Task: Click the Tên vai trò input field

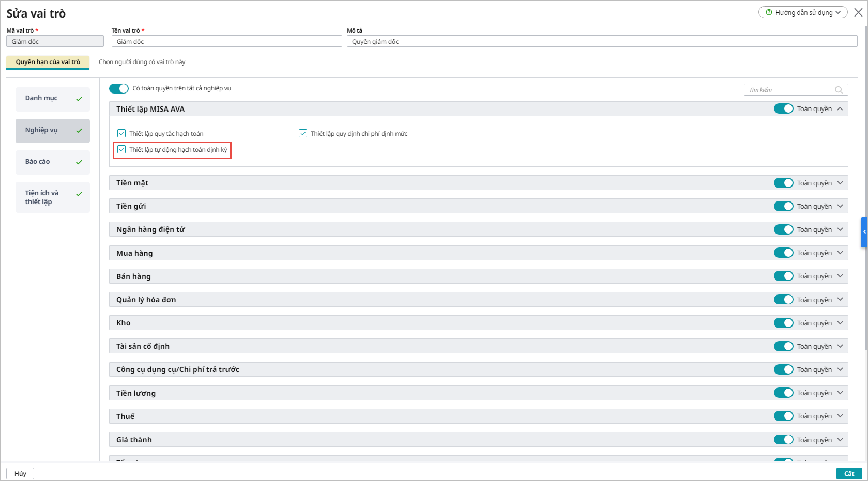Action: (226, 41)
